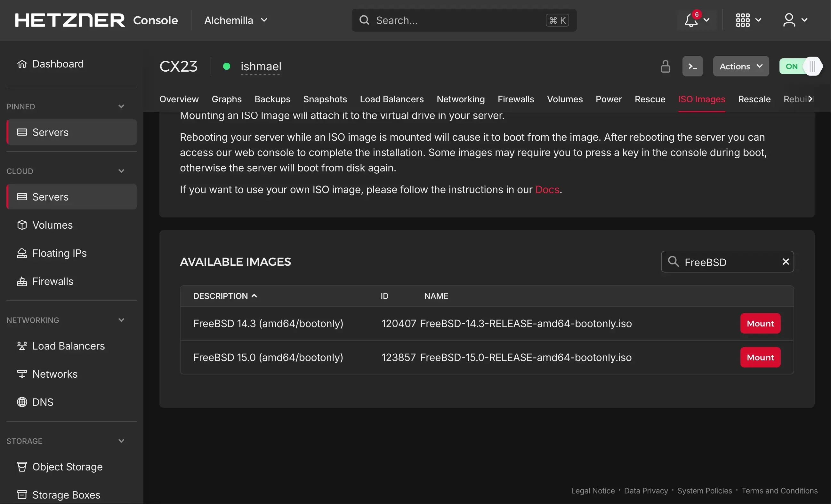Switch to the Networking tab
831x504 pixels.
(461, 99)
